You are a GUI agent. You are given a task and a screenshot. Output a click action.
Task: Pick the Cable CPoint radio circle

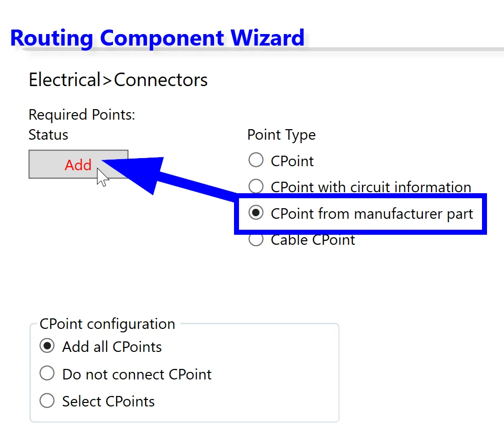coord(256,240)
